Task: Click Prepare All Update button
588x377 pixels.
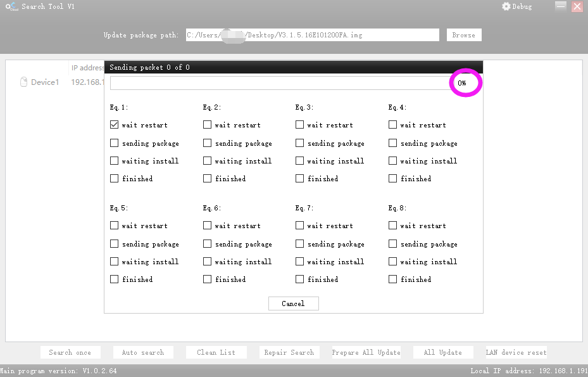Action: pyautogui.click(x=366, y=352)
